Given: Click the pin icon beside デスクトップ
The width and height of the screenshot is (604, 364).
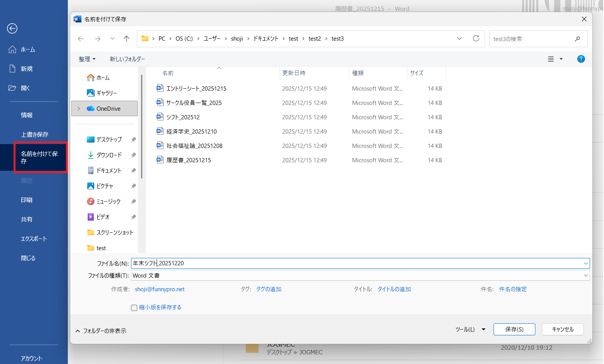Looking at the screenshot, I should 133,139.
